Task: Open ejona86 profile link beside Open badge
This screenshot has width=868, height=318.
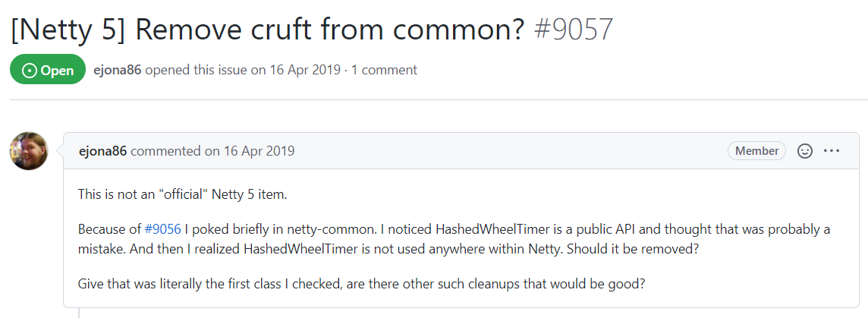Action: [117, 70]
